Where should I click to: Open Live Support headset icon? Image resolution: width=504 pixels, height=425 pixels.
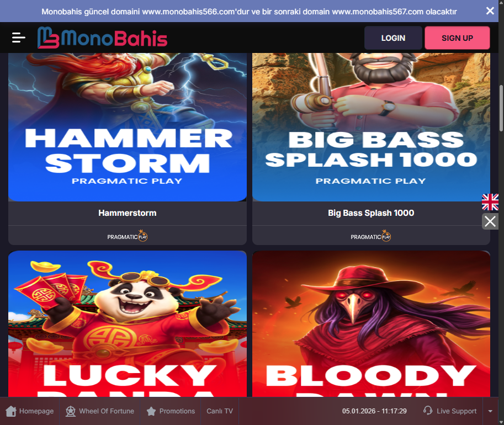(428, 411)
